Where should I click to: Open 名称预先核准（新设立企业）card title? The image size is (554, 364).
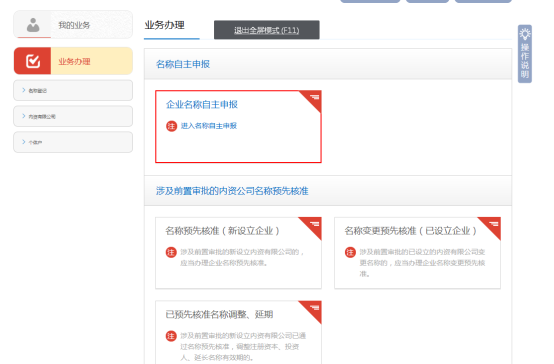coord(222,231)
